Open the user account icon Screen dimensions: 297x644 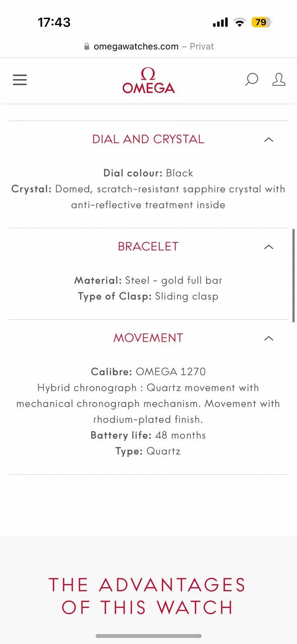click(278, 79)
